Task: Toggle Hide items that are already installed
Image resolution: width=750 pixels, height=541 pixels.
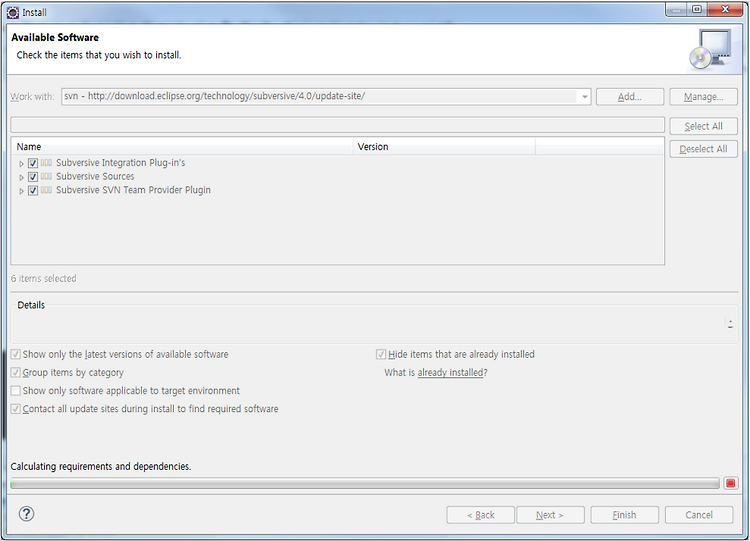Action: 381,354
